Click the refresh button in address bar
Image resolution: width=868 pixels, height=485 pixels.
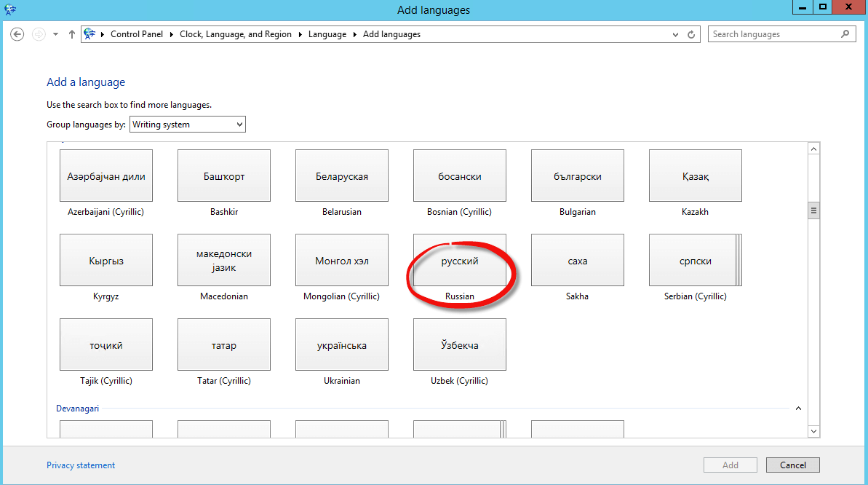click(x=692, y=34)
